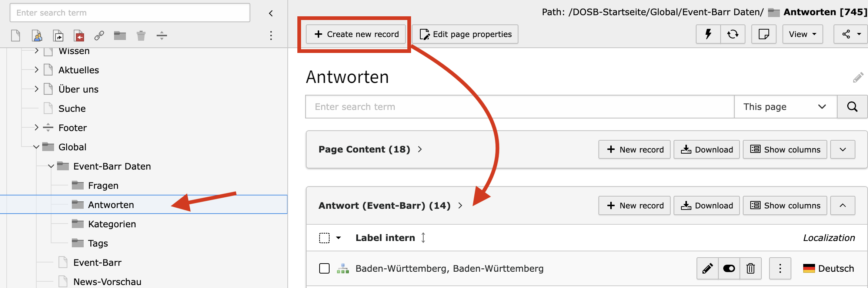Open the View dropdown menu
This screenshot has width=868, height=288.
(x=802, y=34)
